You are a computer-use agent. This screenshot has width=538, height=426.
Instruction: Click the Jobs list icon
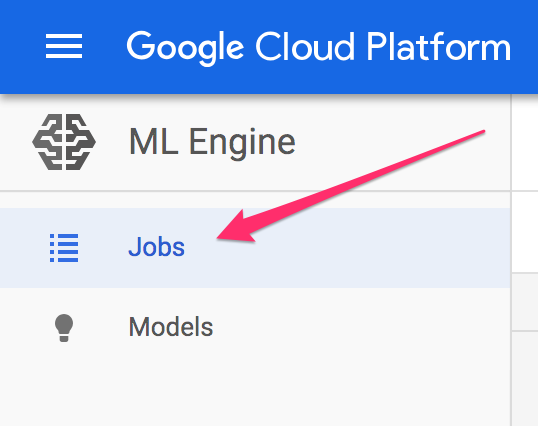[x=64, y=248]
